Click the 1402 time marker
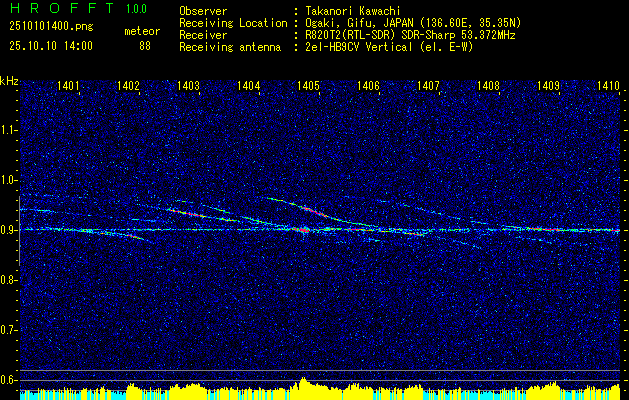 (128, 85)
